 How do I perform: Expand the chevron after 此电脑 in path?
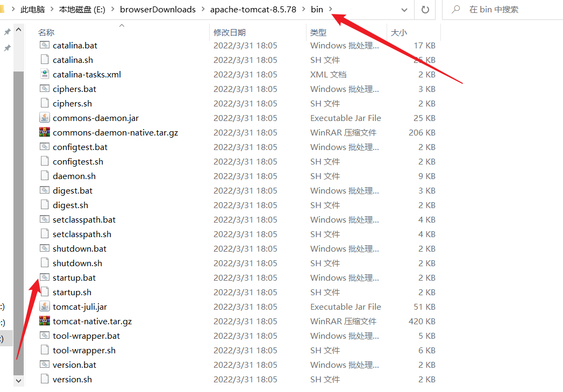[x=52, y=9]
